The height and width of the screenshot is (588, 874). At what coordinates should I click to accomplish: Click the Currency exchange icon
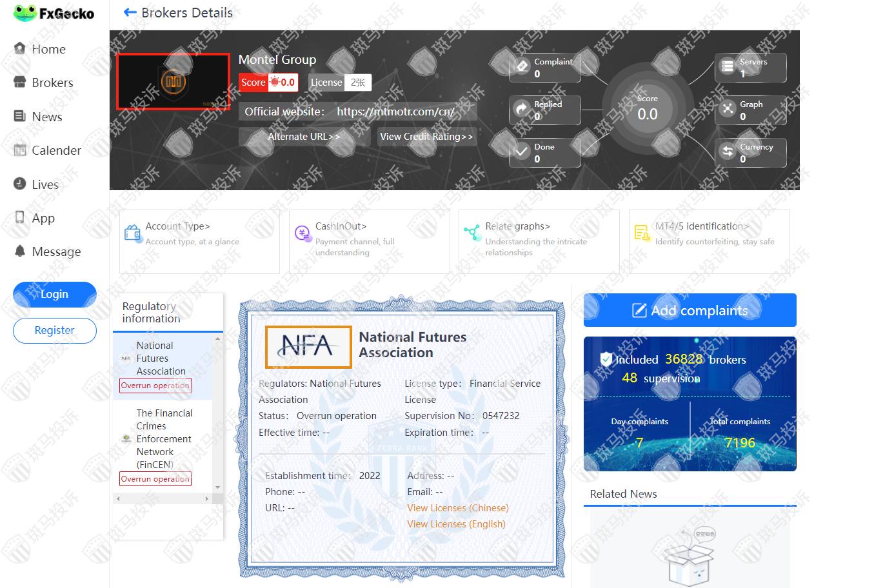(728, 152)
